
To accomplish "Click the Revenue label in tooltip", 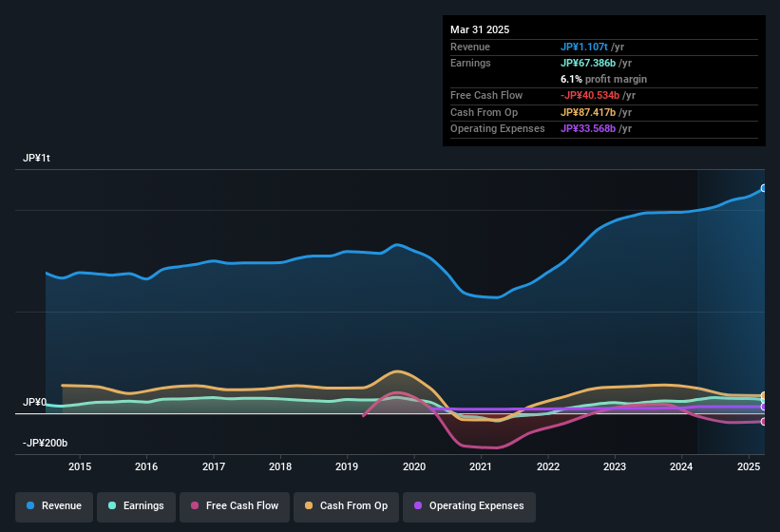I will 470,47.
